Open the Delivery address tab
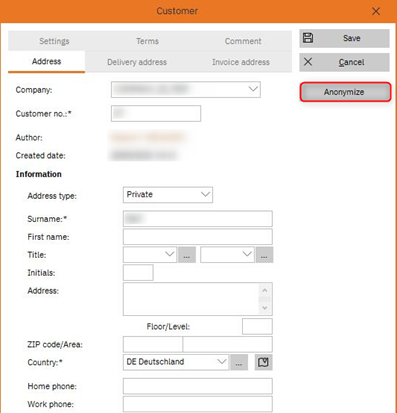 click(137, 62)
